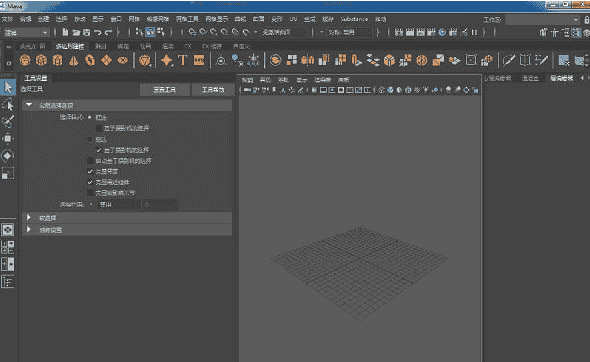Image resolution: width=590 pixels, height=362 pixels.
Task: Create a platonic solid from shelf
Action: tap(144, 60)
